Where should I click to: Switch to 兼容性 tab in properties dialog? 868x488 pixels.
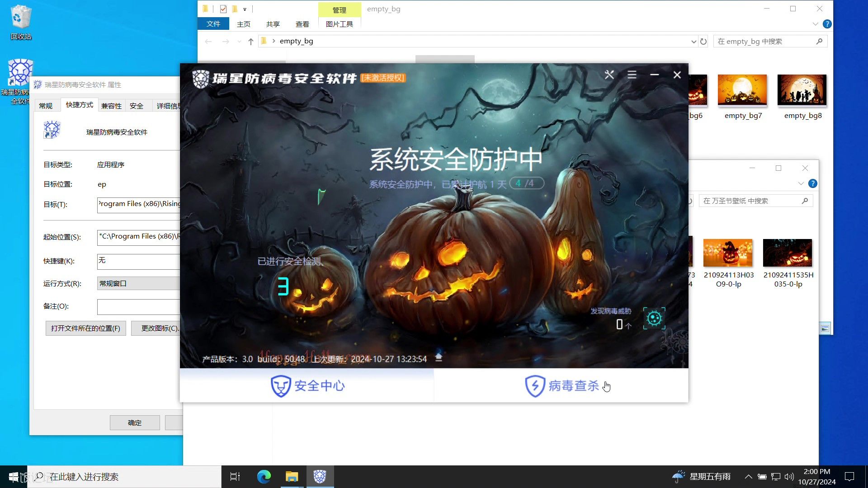tap(111, 106)
